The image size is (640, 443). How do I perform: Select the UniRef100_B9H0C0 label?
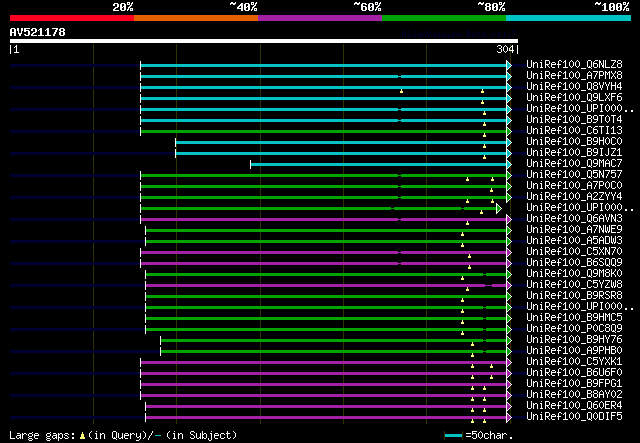click(574, 142)
